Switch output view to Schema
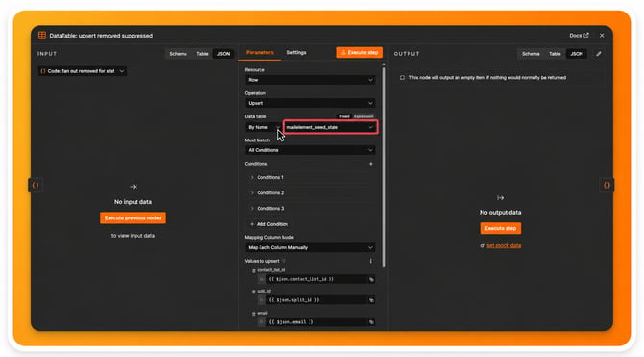644x357 pixels. click(x=531, y=54)
